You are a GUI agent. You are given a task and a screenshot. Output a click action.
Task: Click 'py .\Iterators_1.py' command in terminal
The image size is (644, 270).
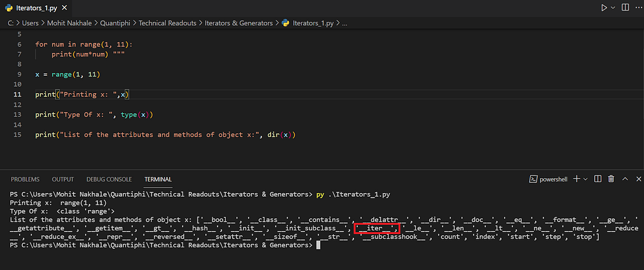tap(352, 194)
